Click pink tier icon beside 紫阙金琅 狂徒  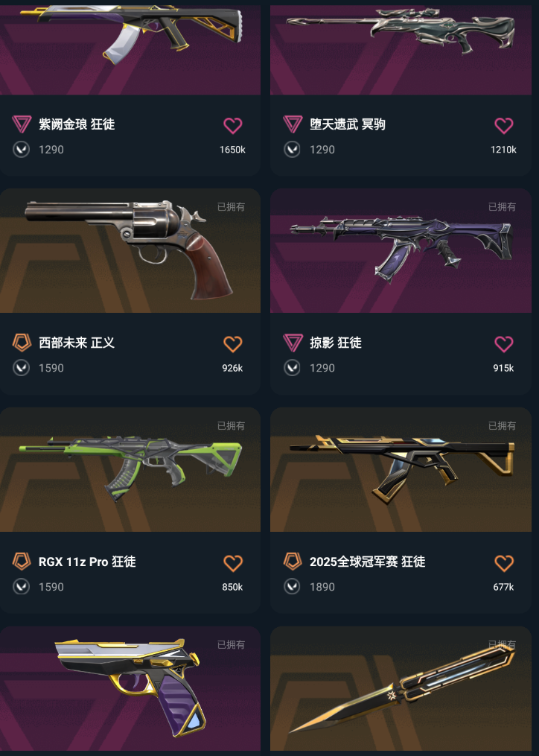point(22,124)
